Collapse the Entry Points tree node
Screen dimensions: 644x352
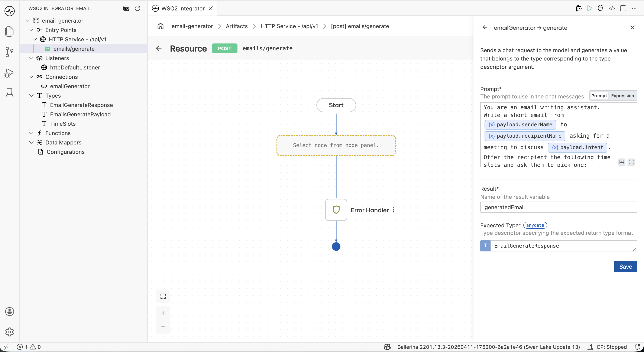click(x=31, y=30)
